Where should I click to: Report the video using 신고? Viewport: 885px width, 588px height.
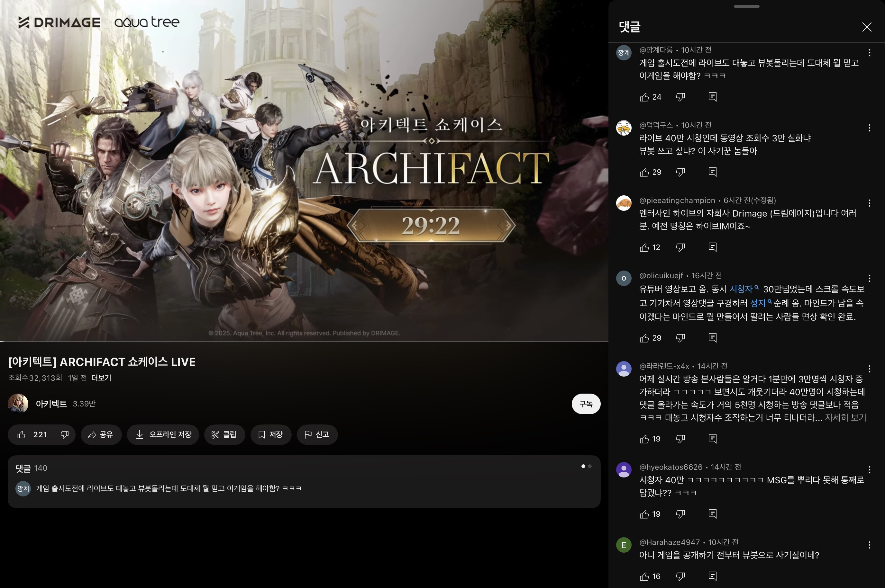pos(317,435)
